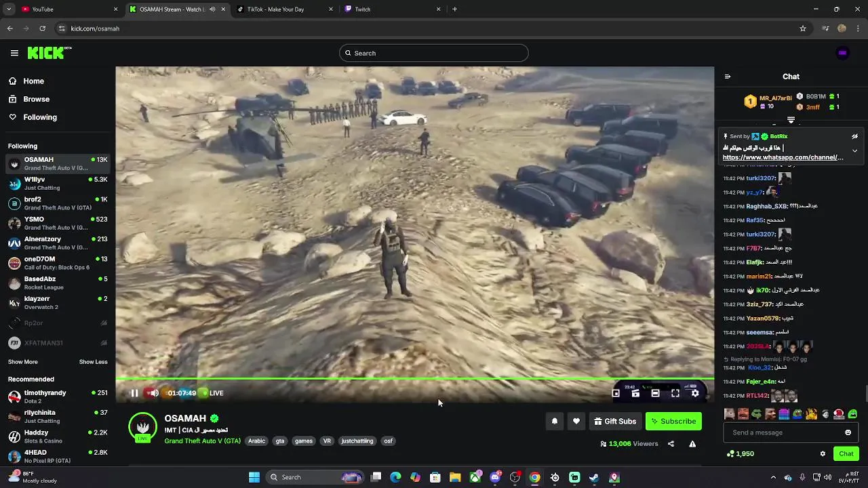Collapse the chat panel with the arrow icon
This screenshot has height=488, width=868.
point(728,77)
